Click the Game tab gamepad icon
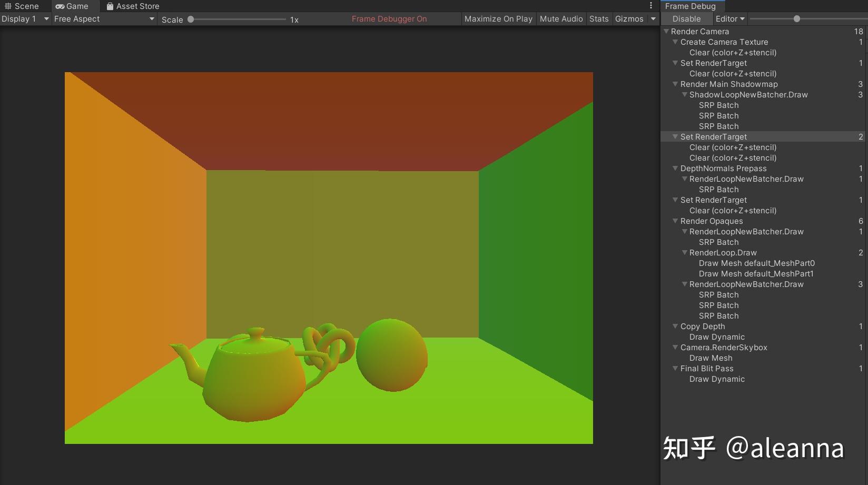This screenshot has height=485, width=868. tap(60, 6)
